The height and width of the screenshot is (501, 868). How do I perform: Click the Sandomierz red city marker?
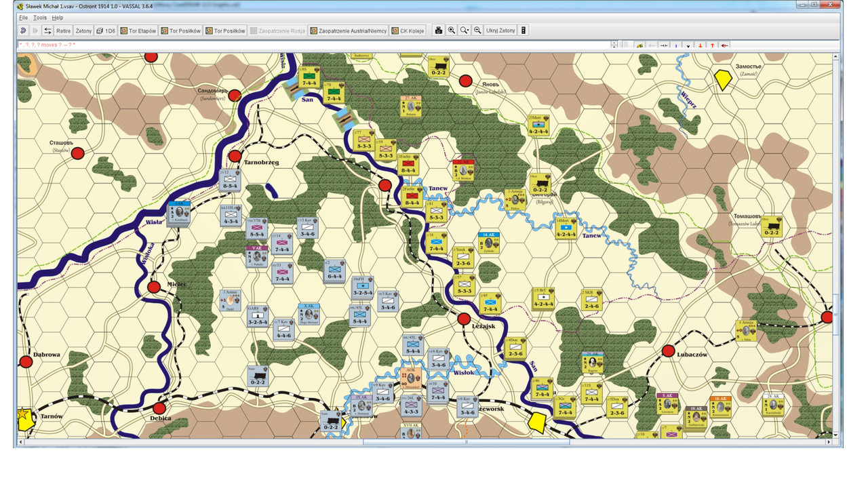pyautogui.click(x=235, y=96)
